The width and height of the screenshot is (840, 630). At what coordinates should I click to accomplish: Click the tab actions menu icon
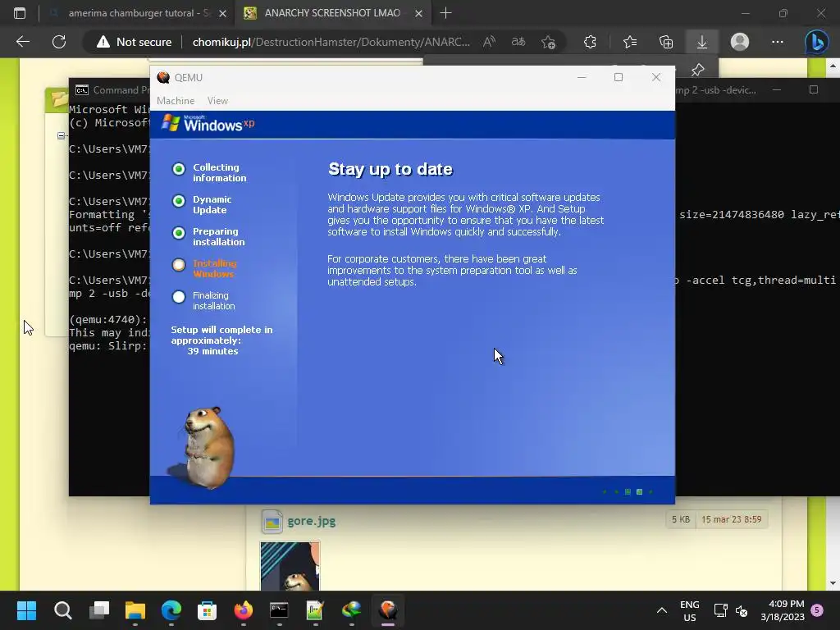[20, 13]
